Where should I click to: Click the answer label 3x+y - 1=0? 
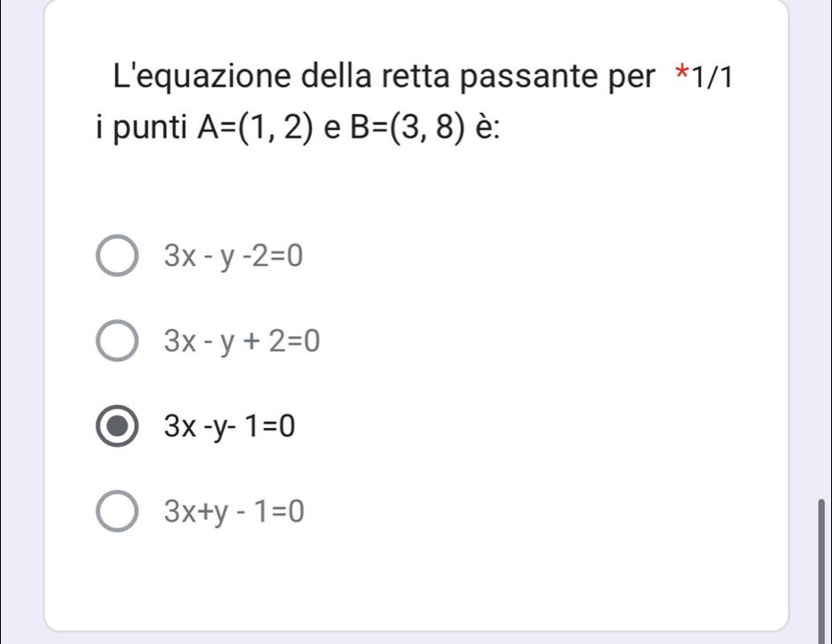[x=232, y=512]
